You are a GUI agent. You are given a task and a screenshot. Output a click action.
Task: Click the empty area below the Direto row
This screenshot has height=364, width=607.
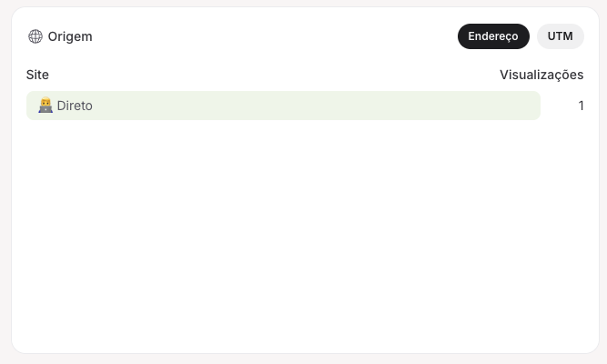point(304,237)
